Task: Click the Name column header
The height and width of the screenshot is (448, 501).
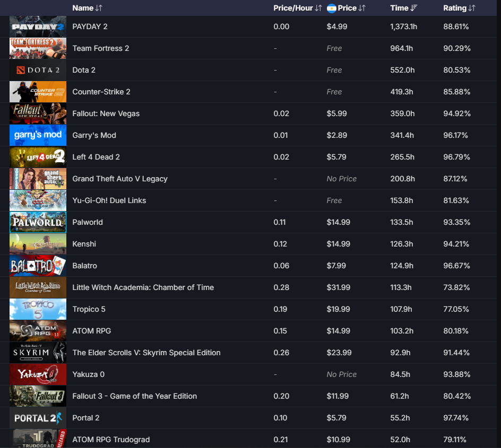Action: (x=83, y=8)
